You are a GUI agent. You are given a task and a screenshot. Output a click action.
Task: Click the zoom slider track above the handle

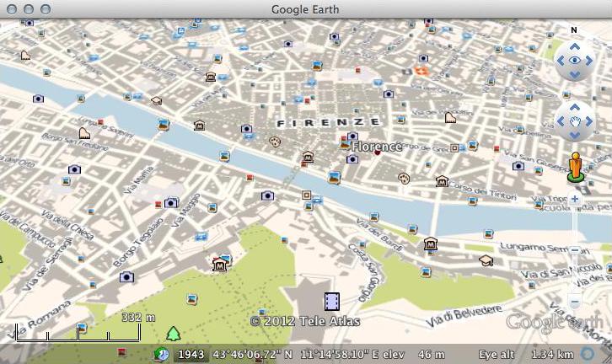tap(575, 224)
